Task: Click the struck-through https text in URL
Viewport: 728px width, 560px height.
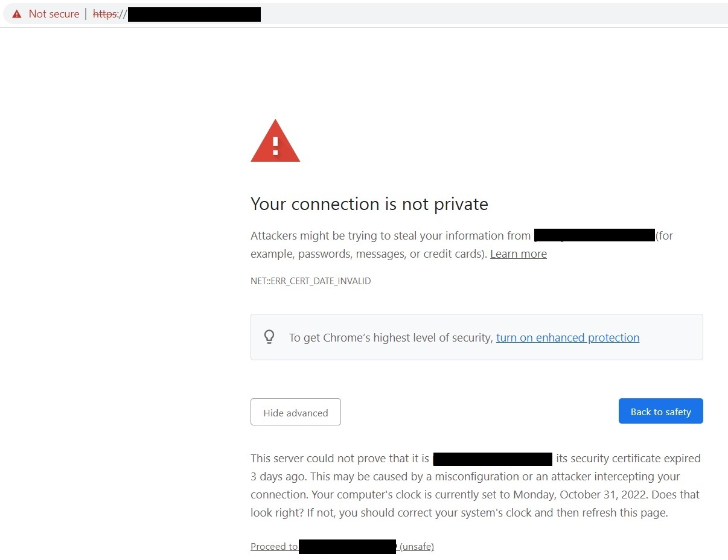Action: tap(105, 14)
